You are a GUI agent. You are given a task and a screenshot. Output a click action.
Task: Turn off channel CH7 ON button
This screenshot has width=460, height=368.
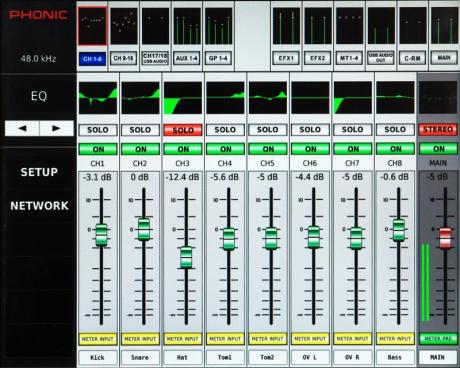(x=353, y=149)
